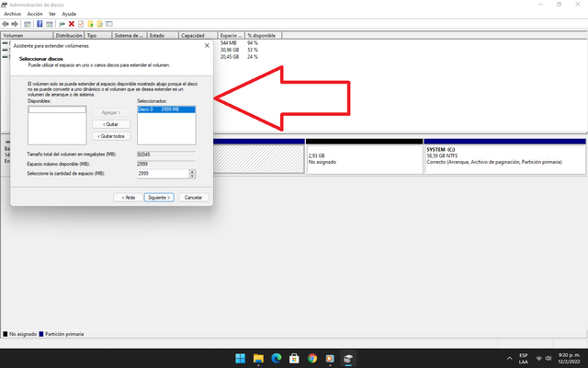The image size is (588, 368).
Task: Click the Cancelar button
Action: coord(194,198)
